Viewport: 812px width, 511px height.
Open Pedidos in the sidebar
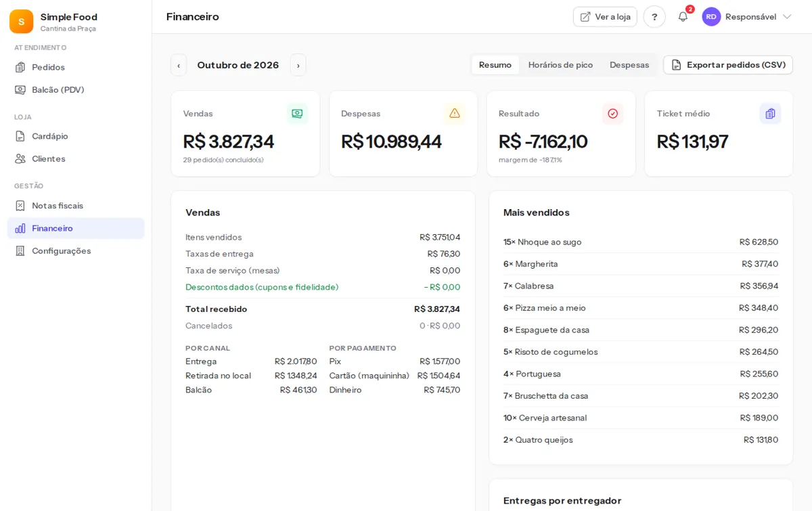[76, 67]
